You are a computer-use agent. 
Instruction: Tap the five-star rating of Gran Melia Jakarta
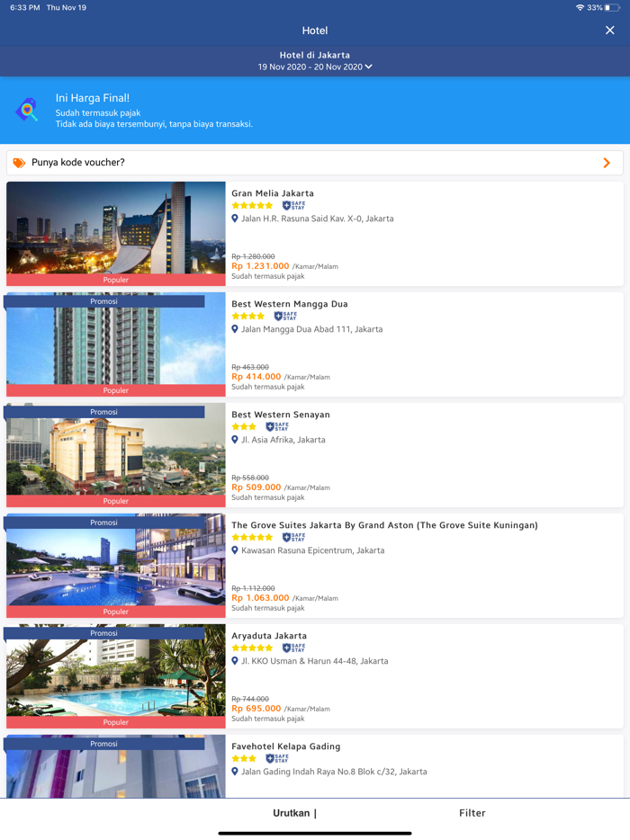(252, 205)
